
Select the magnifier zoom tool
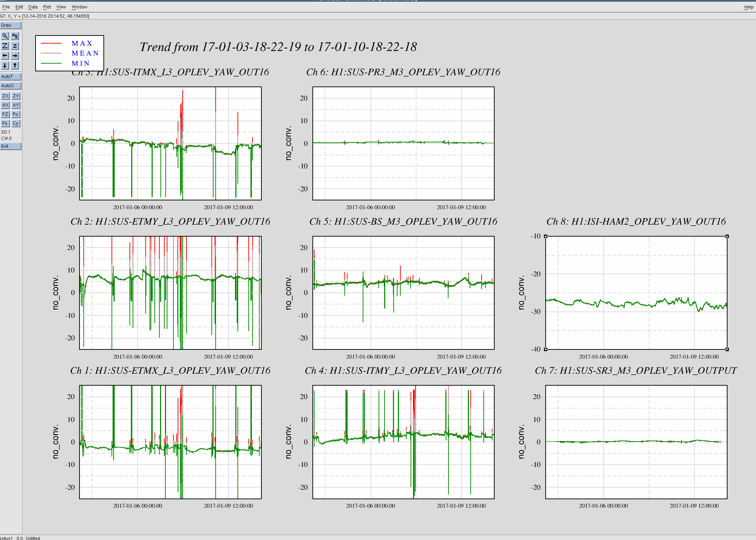(5, 36)
